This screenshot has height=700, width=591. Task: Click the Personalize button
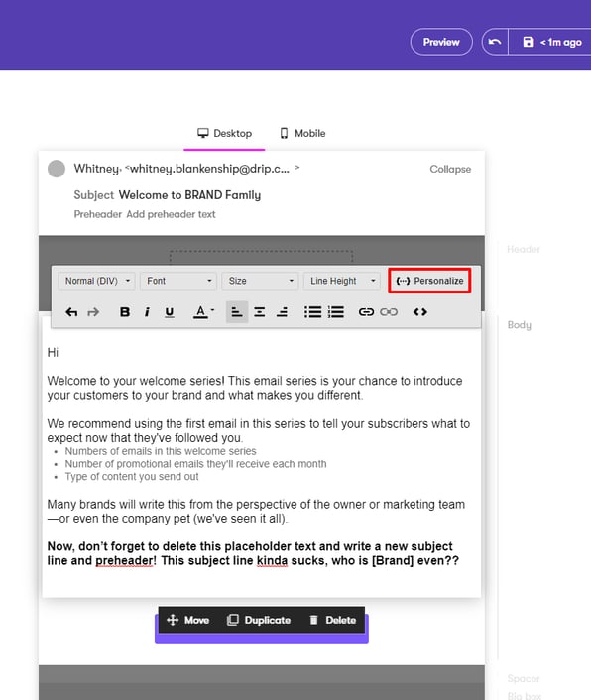point(429,281)
